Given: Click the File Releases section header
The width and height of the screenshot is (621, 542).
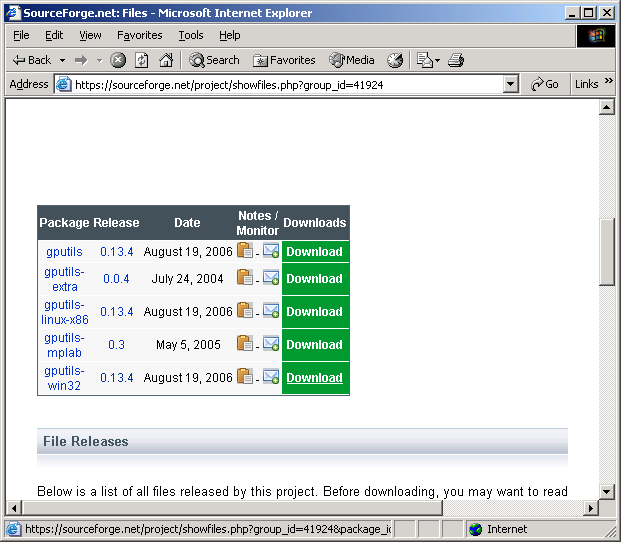Looking at the screenshot, I should [302, 441].
